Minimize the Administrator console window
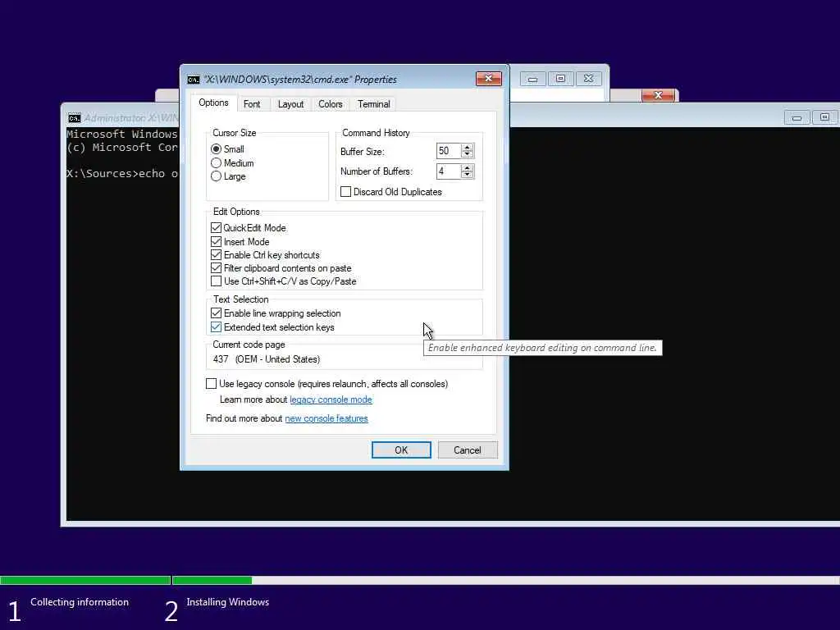 (797, 118)
